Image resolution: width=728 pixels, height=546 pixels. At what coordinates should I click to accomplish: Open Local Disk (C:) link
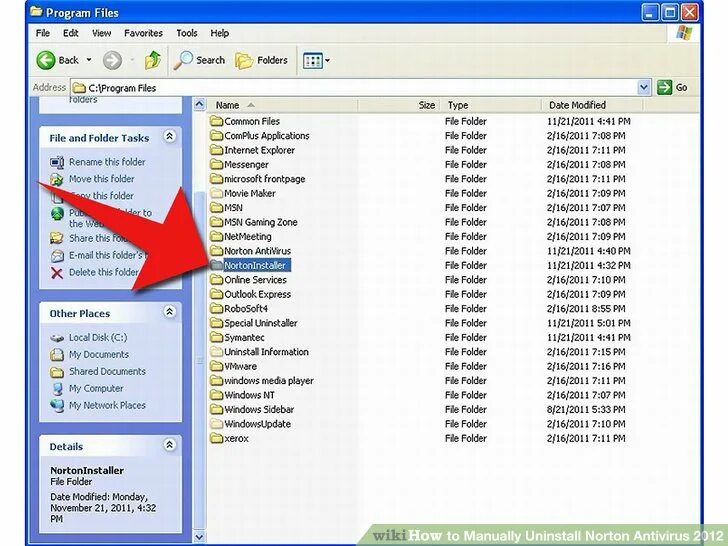click(98, 338)
